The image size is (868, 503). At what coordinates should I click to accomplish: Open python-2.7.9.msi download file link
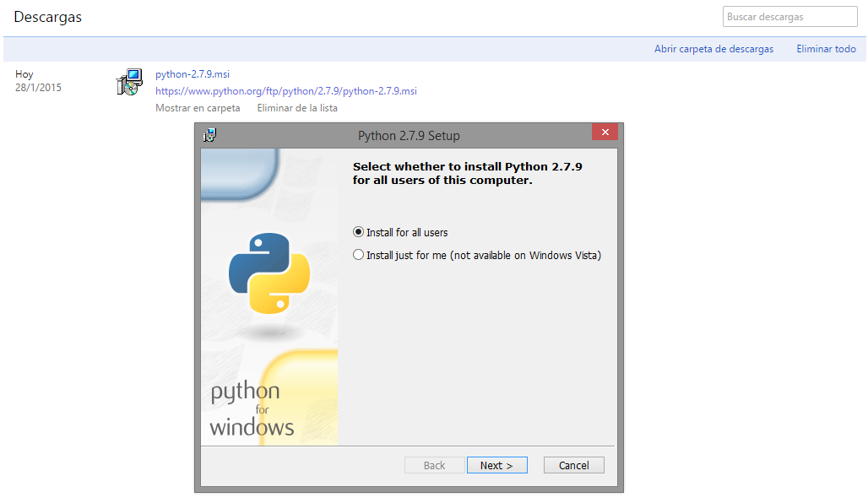[192, 74]
